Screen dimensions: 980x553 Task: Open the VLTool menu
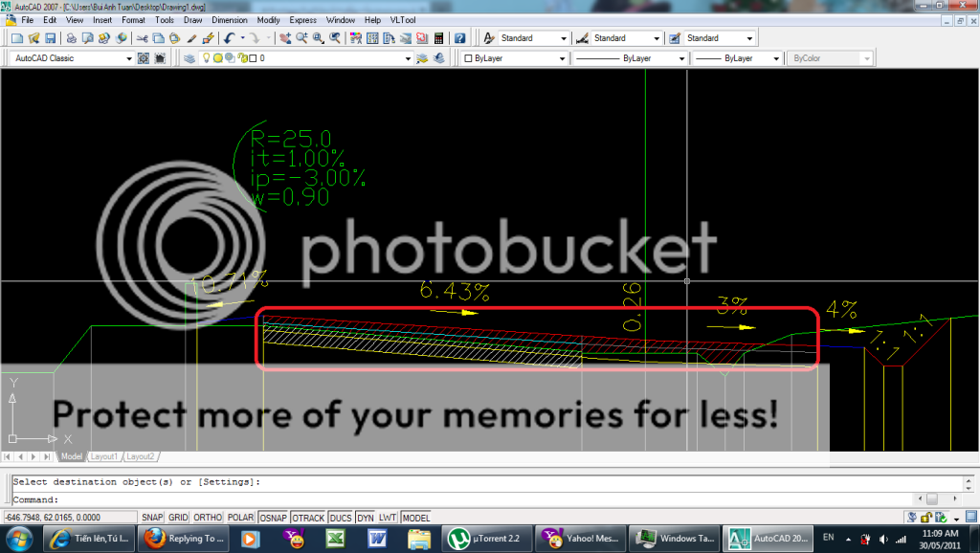[403, 20]
